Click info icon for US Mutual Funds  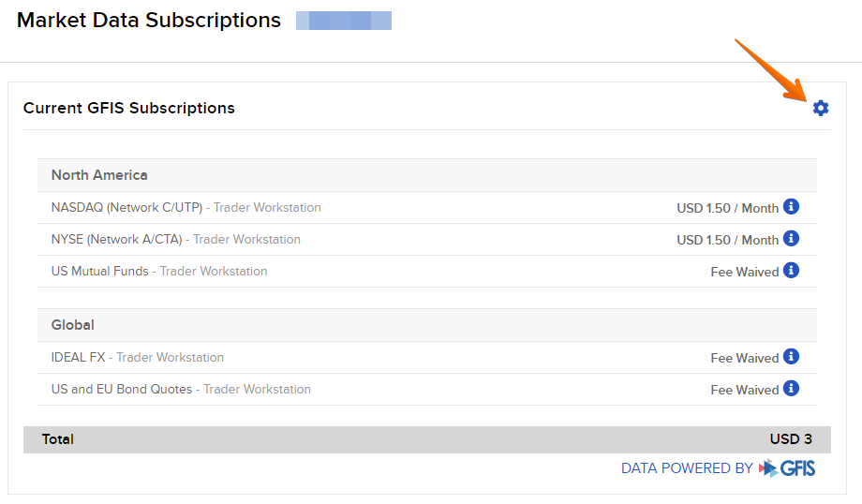791,271
